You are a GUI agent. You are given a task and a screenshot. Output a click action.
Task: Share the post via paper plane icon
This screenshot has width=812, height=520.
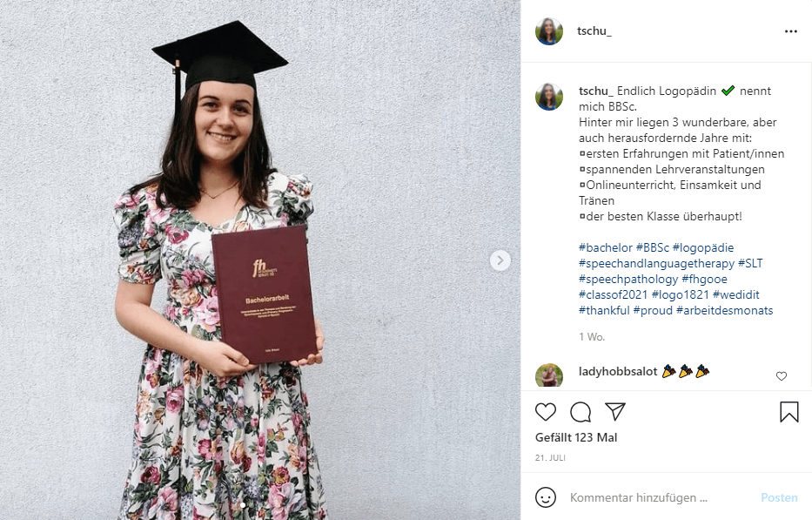[x=615, y=412]
